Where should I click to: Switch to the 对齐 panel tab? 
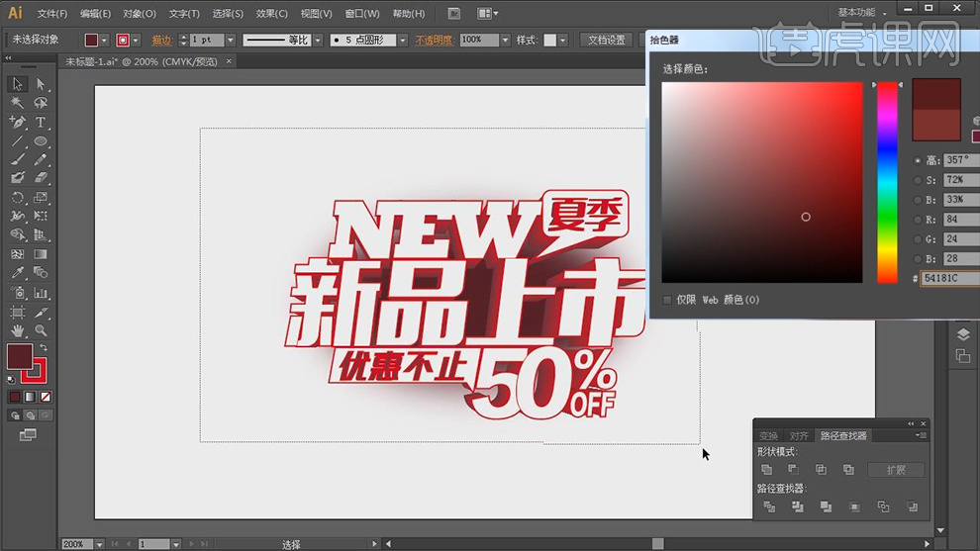tap(799, 436)
